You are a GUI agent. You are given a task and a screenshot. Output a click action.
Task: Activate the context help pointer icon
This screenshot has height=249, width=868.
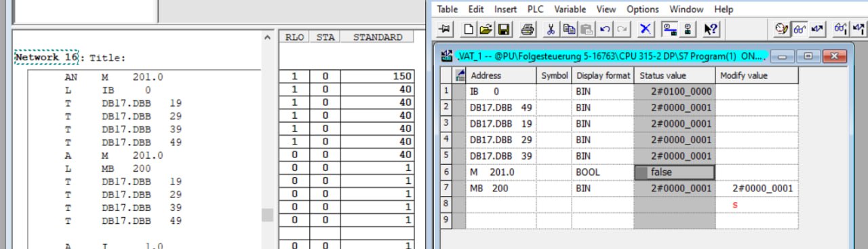click(x=711, y=29)
